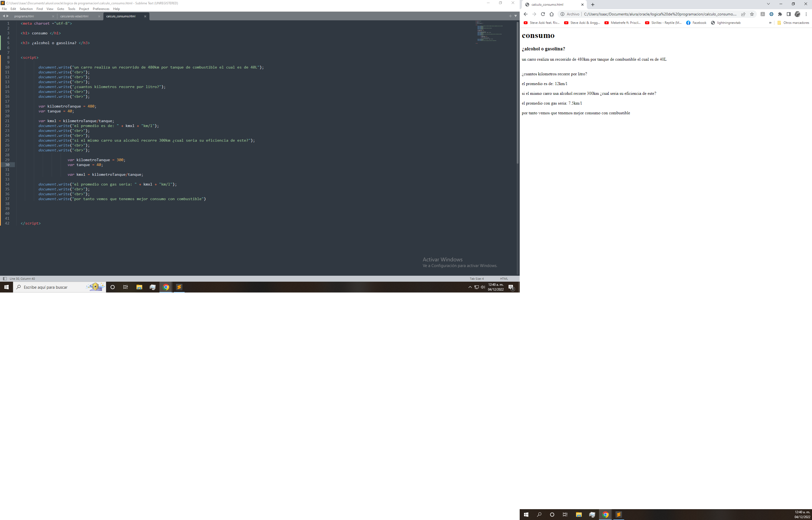Reload the calculo_consumo.html page in Chrome

pyautogui.click(x=543, y=14)
